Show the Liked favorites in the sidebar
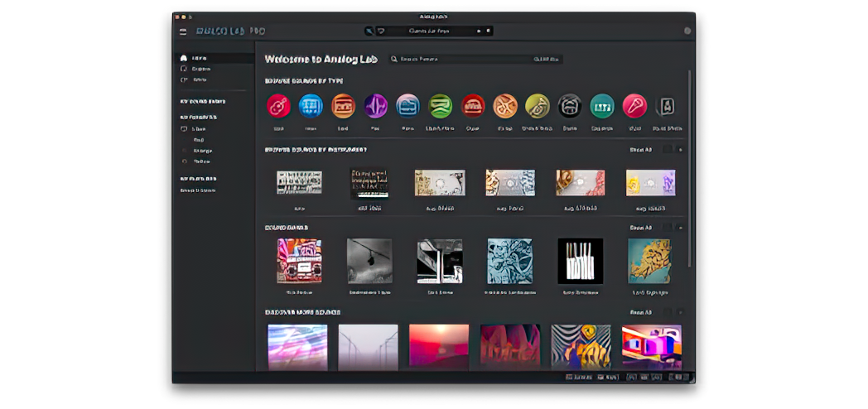 tap(199, 129)
